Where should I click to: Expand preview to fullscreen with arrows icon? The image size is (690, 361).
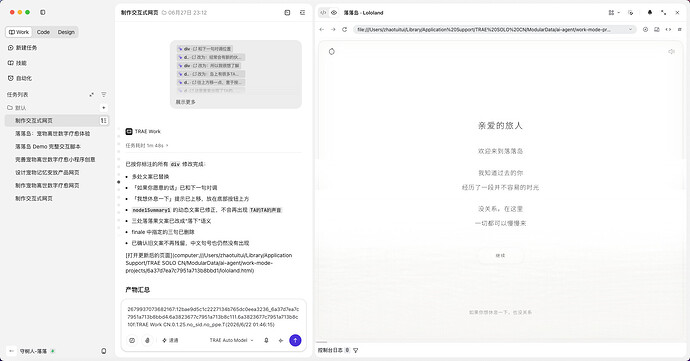point(664,13)
